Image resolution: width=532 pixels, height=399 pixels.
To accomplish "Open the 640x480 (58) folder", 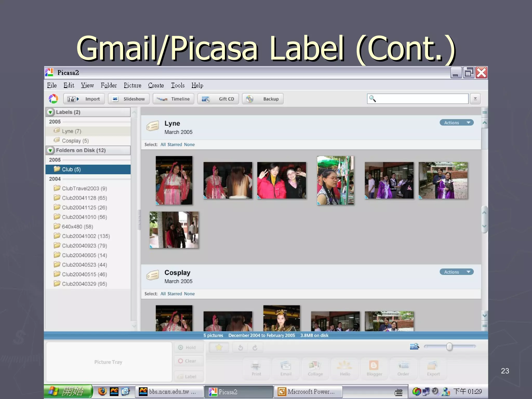I will [88, 227].
